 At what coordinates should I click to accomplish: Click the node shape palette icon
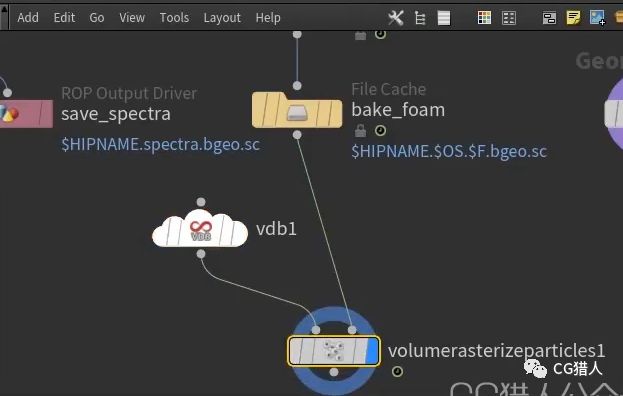[x=509, y=18]
